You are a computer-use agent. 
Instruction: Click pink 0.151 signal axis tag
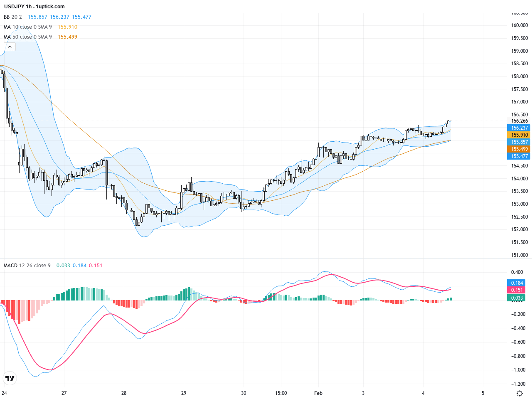click(517, 290)
